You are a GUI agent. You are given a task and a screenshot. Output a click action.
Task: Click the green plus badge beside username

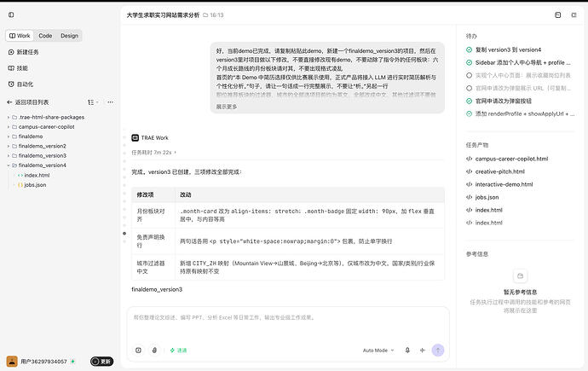[73, 362]
